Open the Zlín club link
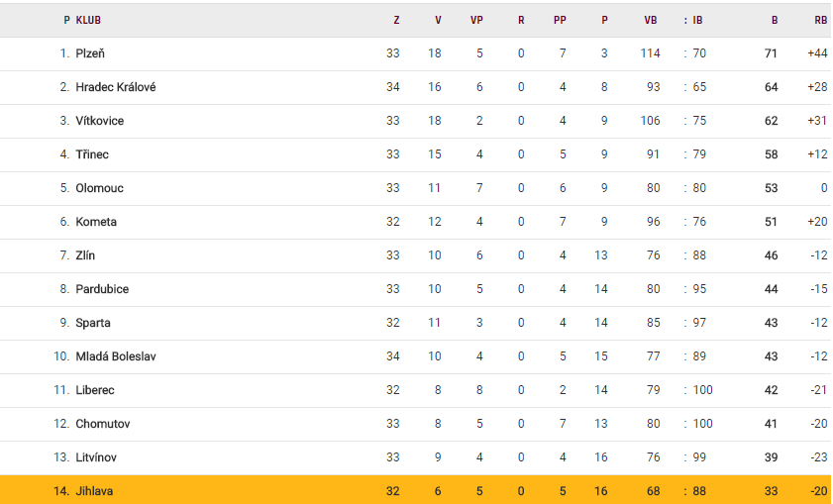The image size is (833, 504). (x=85, y=255)
